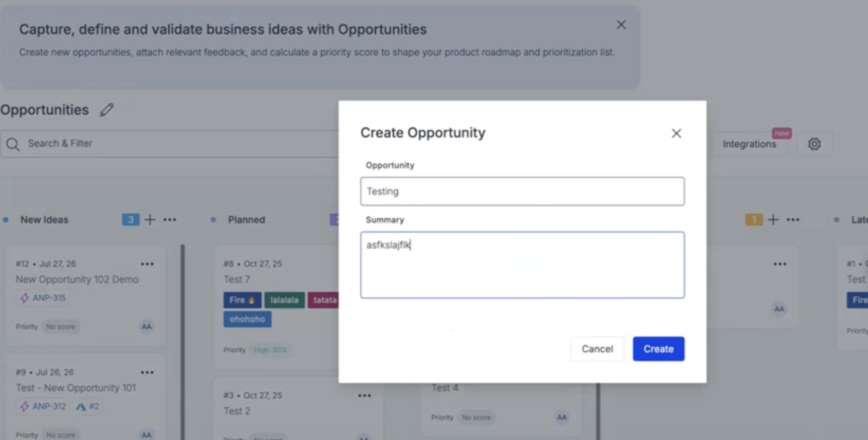This screenshot has width=868, height=440.
Task: Open the three-dot menu on card #9
Action: [x=147, y=372]
